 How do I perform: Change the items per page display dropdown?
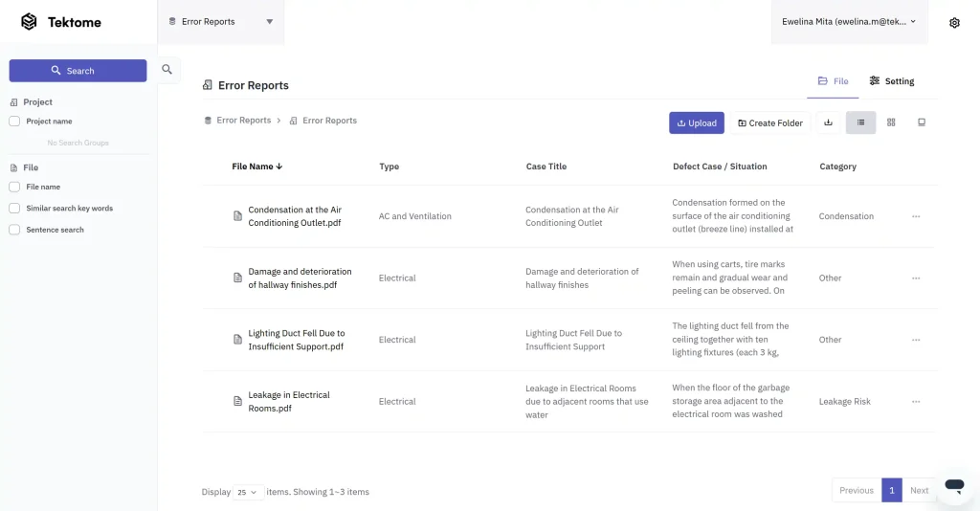[x=248, y=492]
